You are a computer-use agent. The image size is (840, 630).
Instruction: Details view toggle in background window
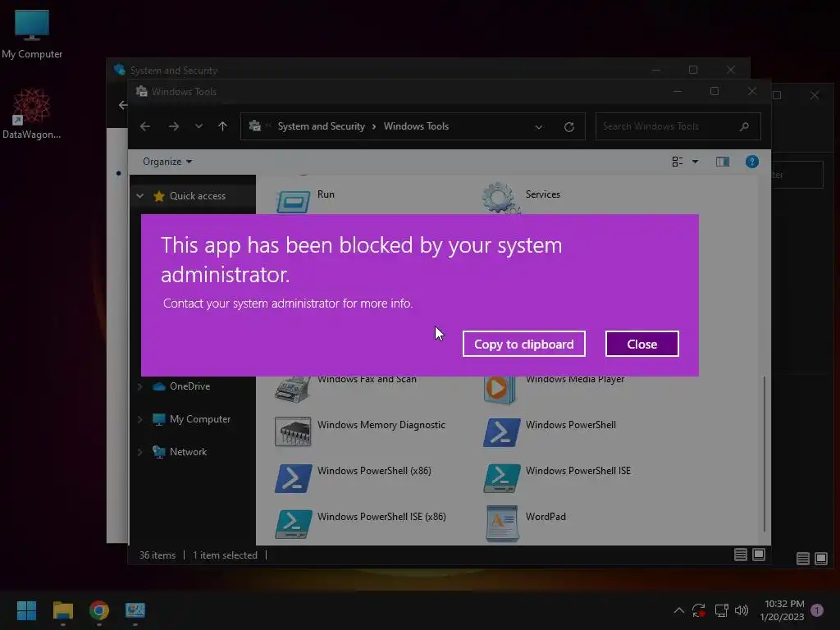click(802, 559)
